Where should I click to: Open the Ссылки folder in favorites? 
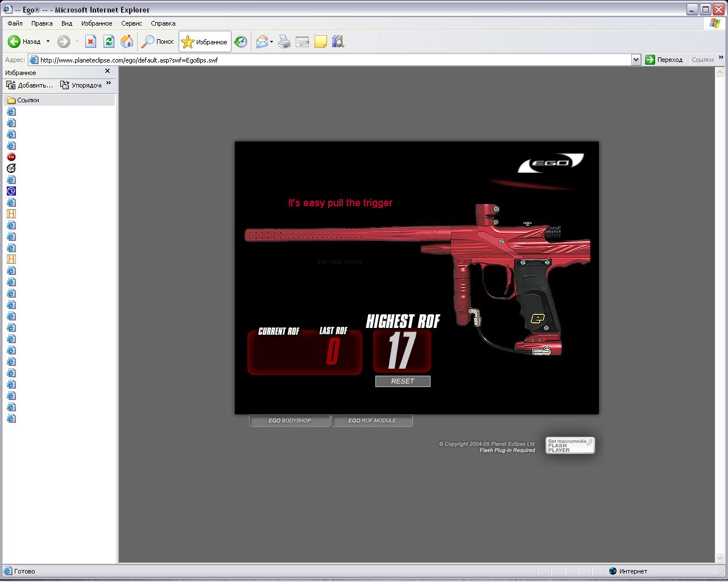pos(28,100)
